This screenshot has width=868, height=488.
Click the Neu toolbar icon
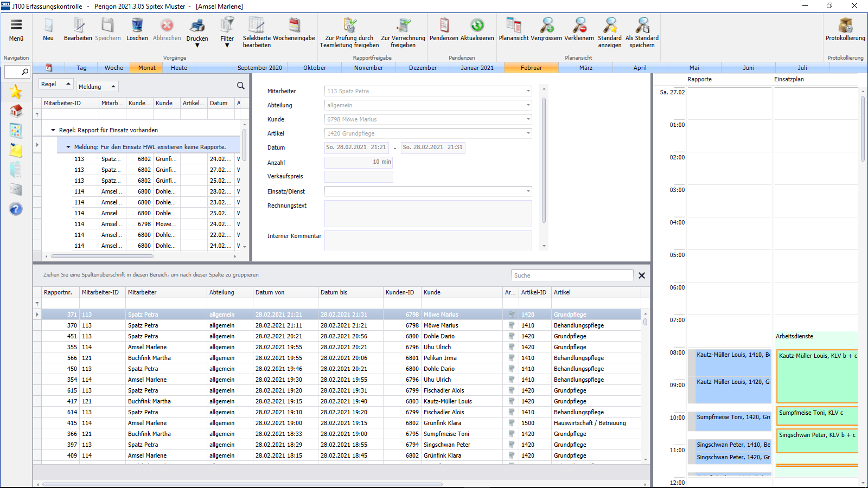pos(48,26)
